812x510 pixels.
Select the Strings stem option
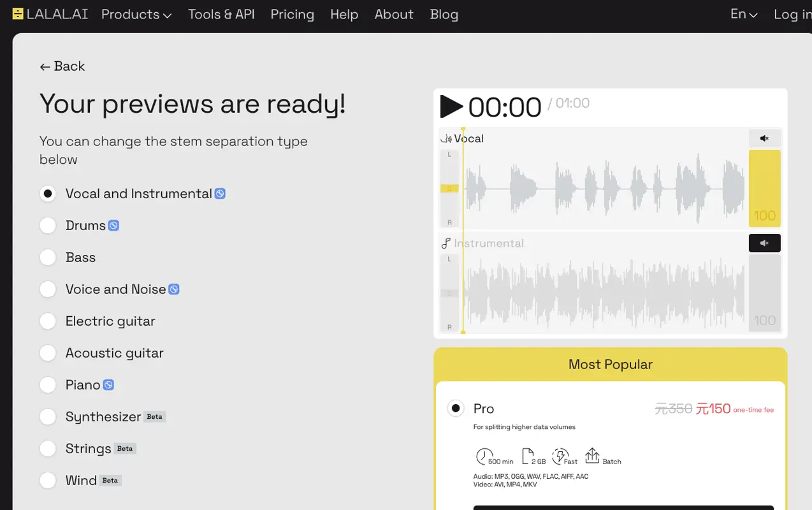pos(48,448)
